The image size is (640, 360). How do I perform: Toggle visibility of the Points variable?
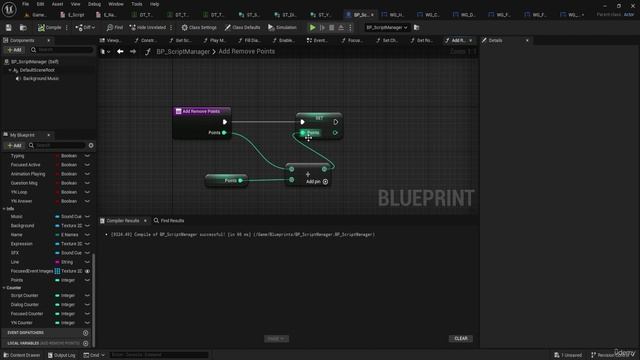click(x=87, y=280)
